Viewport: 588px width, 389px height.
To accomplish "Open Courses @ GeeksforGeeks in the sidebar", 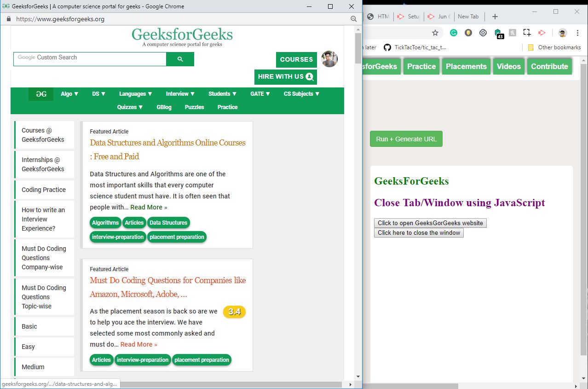I will [x=44, y=135].
